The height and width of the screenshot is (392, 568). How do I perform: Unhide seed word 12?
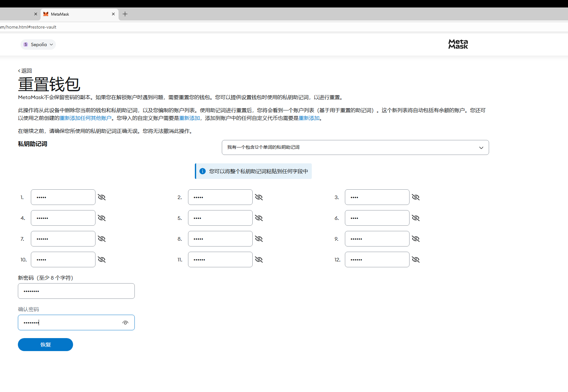click(416, 259)
